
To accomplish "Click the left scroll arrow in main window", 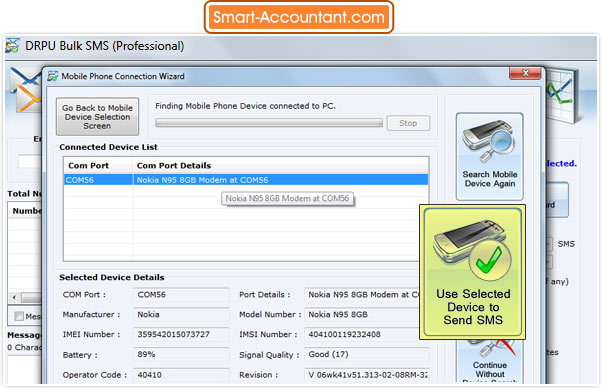I will point(14,297).
